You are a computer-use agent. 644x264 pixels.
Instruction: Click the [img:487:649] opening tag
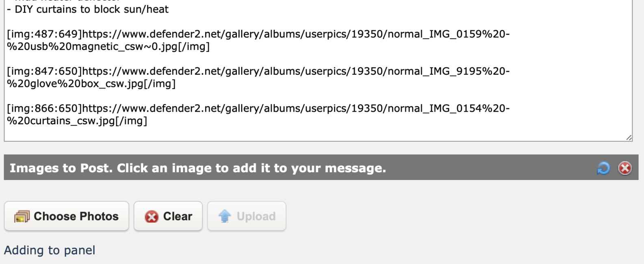[45, 34]
